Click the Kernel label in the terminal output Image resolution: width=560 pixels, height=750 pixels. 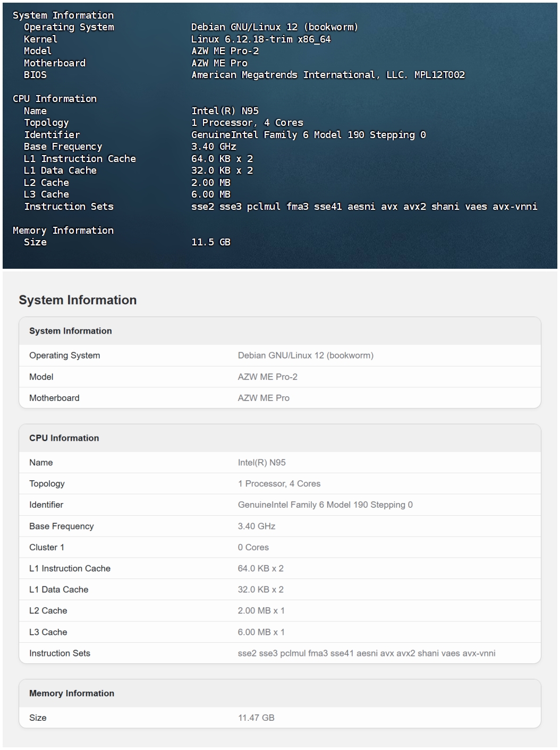point(40,39)
